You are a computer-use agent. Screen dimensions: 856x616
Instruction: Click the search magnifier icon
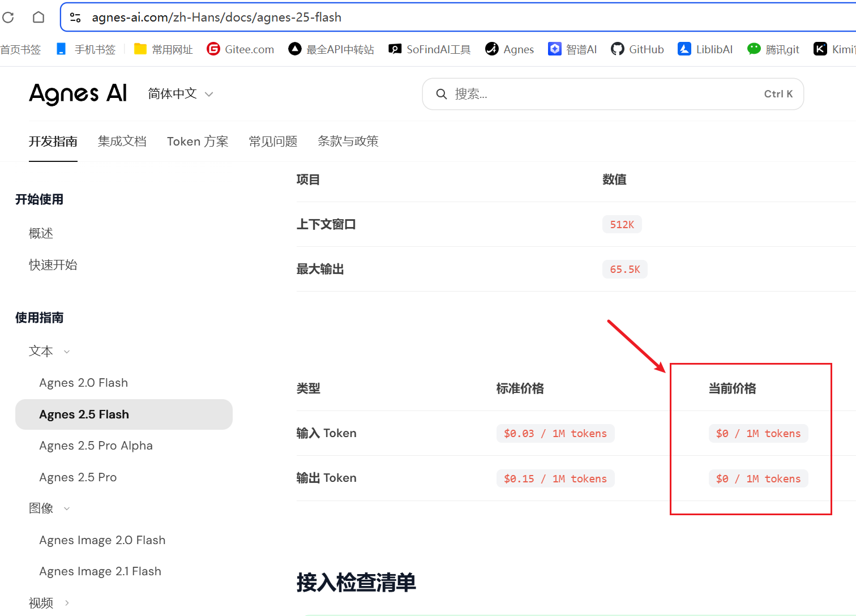[x=442, y=94]
